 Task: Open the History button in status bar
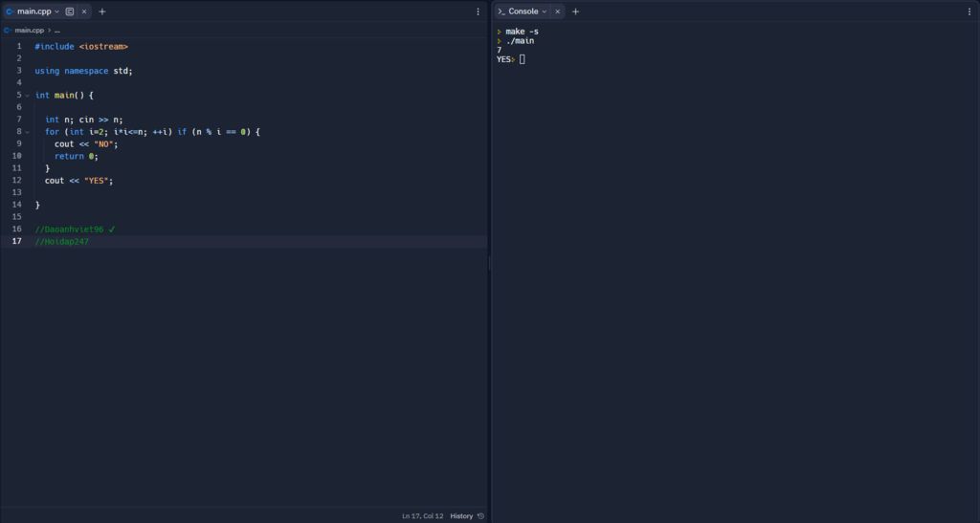click(x=461, y=516)
